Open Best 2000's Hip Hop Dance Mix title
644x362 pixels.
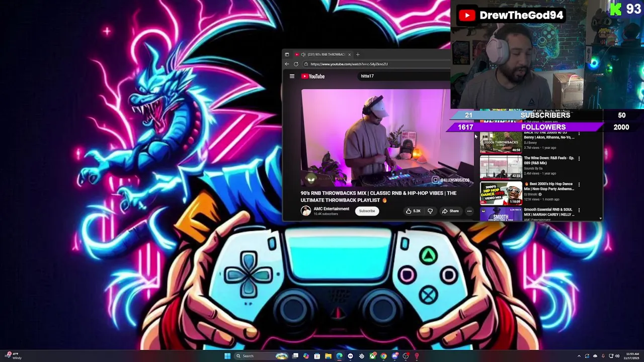pyautogui.click(x=549, y=187)
